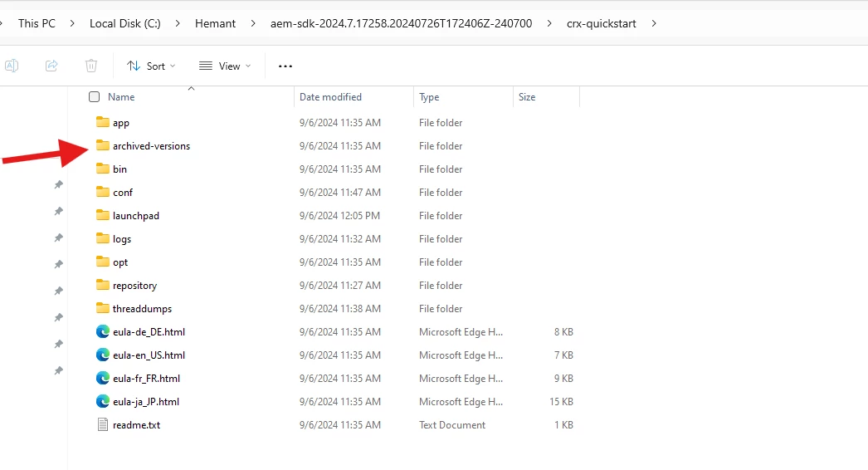Select the launchpad folder icon
The image size is (868, 470).
pyautogui.click(x=102, y=215)
